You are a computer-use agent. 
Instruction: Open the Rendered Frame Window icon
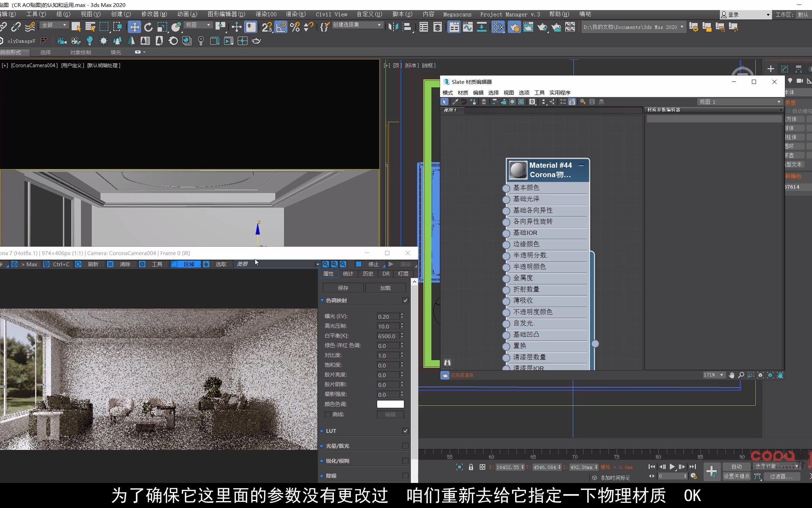(528, 27)
